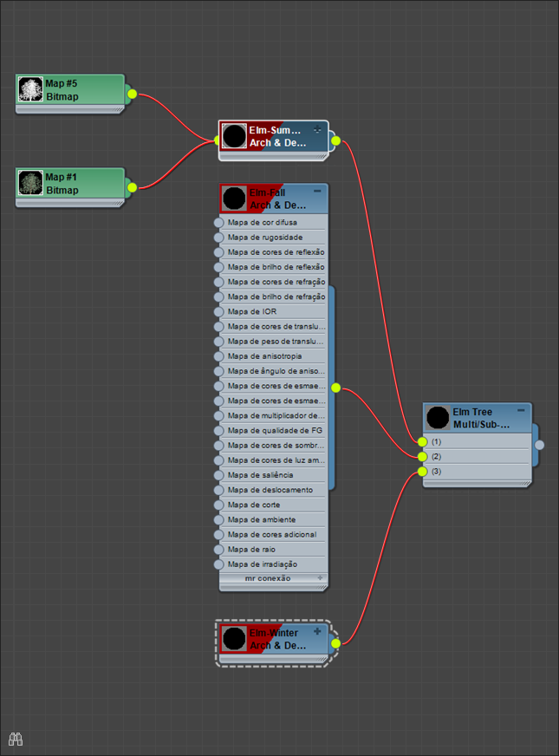The image size is (559, 756).
Task: Select the Elm-Fall node title text
Action: click(x=277, y=199)
